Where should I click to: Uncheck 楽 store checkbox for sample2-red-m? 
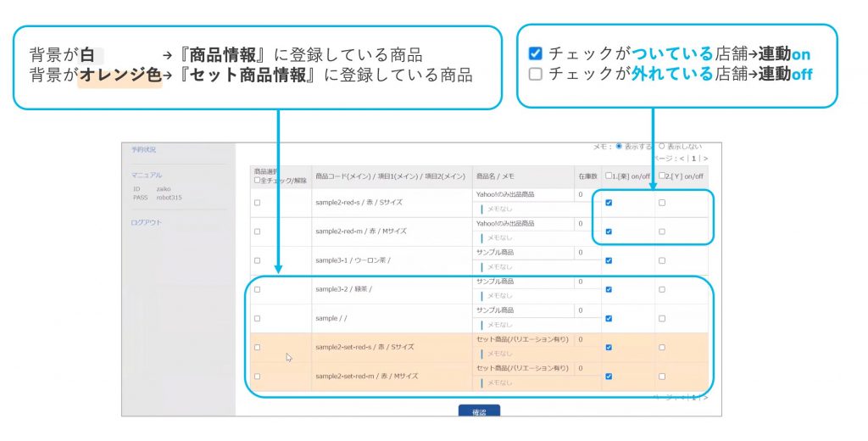click(609, 232)
